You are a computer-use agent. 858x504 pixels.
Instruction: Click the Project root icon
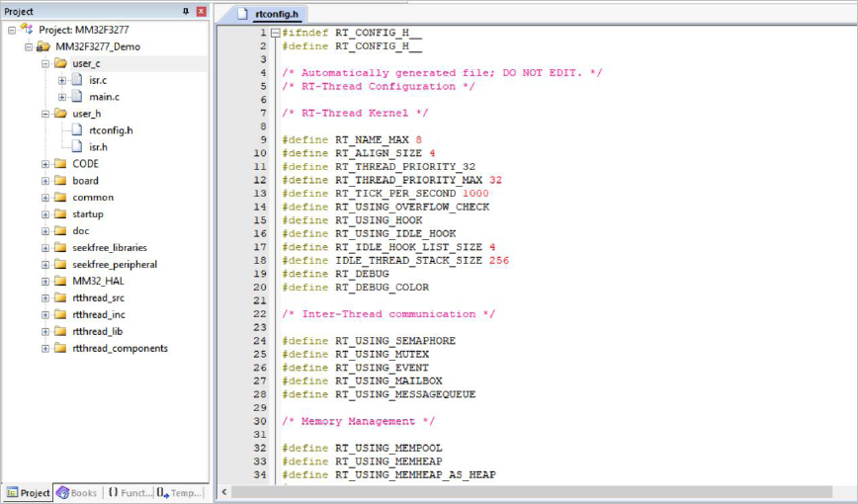tap(27, 29)
